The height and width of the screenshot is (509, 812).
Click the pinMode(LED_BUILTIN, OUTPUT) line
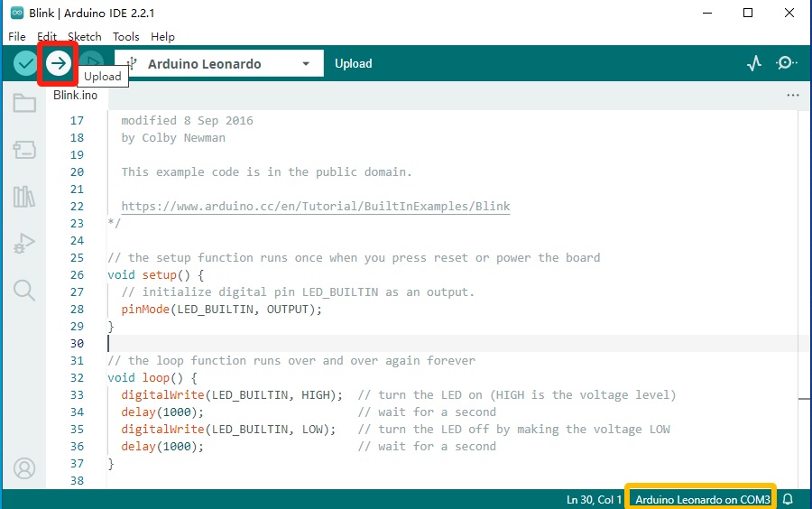click(x=222, y=310)
